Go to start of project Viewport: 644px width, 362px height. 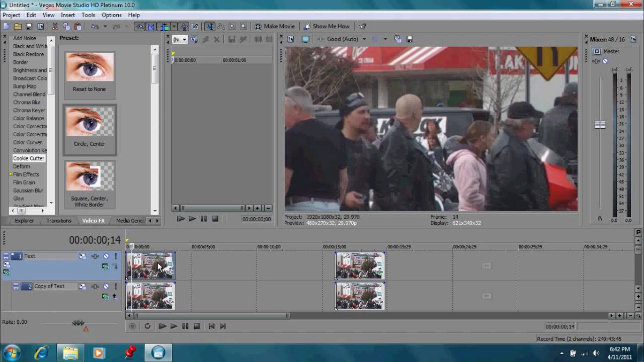(x=211, y=326)
